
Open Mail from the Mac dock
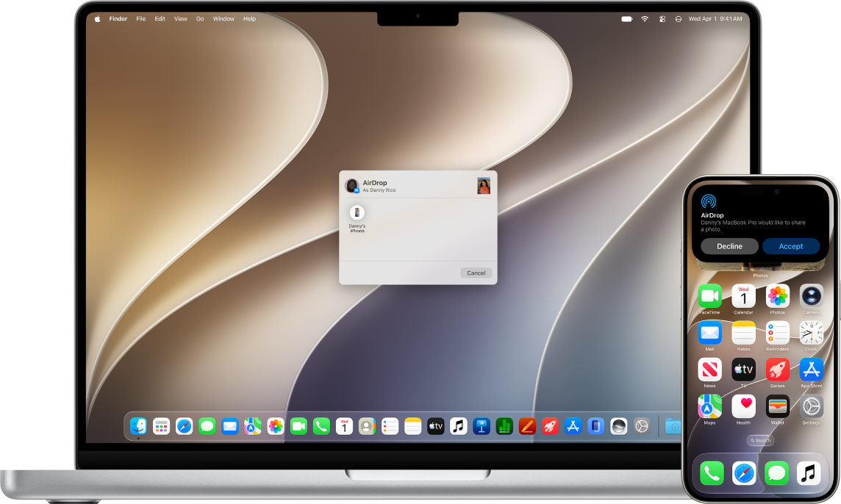[230, 426]
